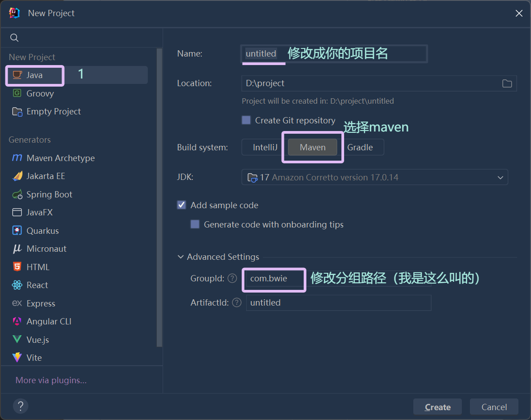This screenshot has width=531, height=420.
Task: Click the Create button
Action: point(438,407)
